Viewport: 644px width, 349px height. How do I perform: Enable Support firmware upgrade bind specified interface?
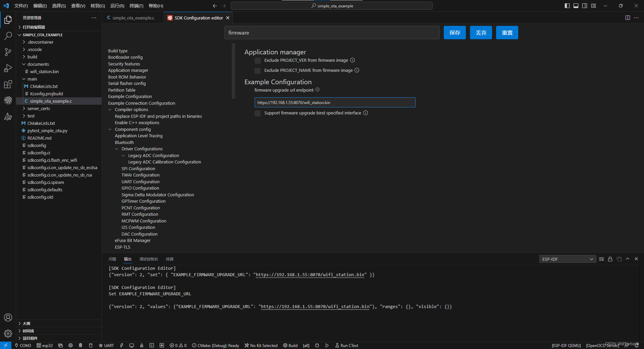pos(258,113)
